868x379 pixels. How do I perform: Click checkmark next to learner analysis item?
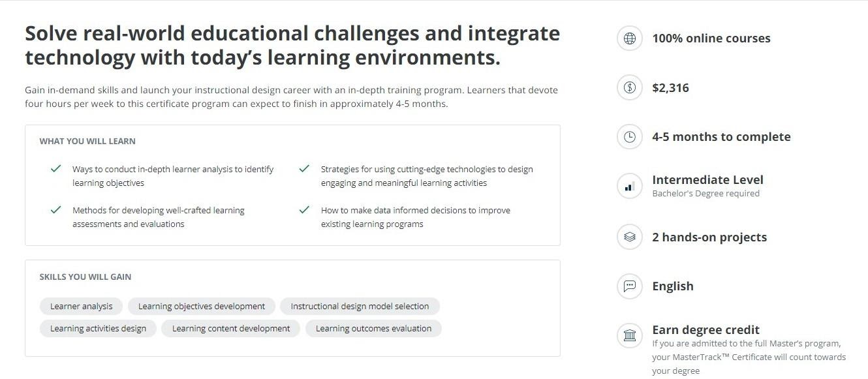coord(55,169)
